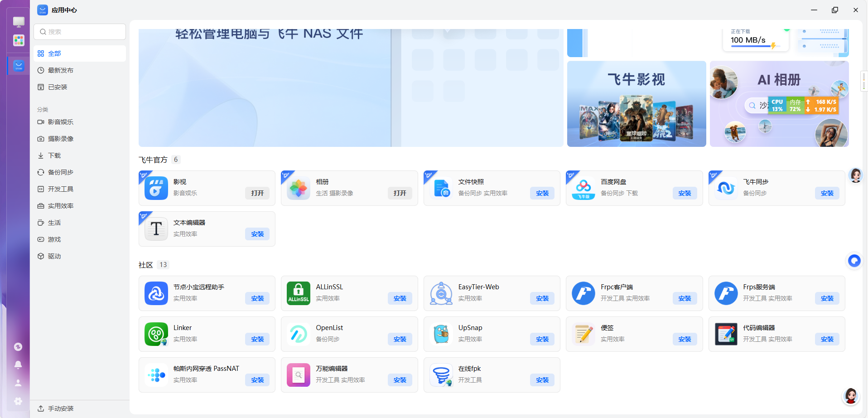The width and height of the screenshot is (868, 418).
Task: View 已安装 apps
Action: point(80,87)
